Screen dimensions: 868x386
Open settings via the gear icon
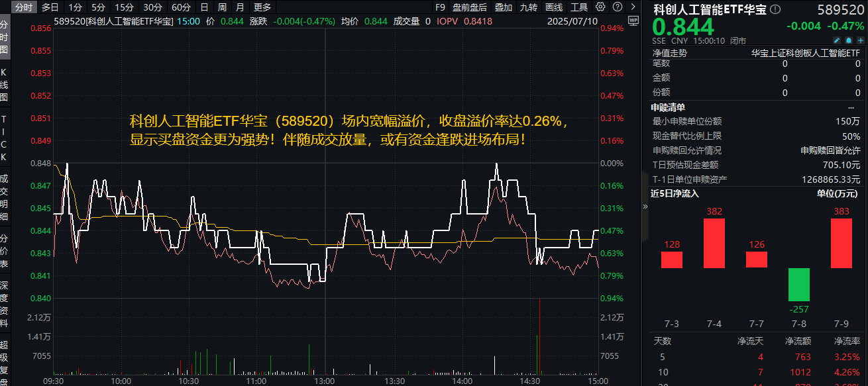tap(600, 7)
